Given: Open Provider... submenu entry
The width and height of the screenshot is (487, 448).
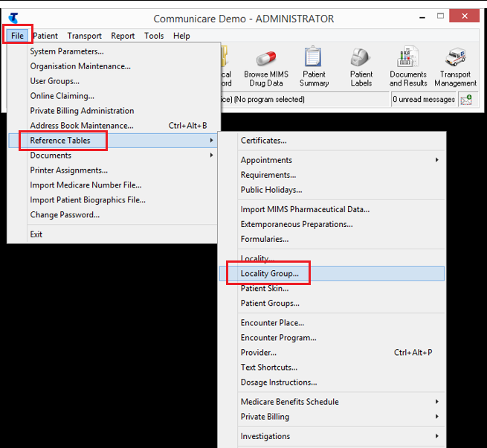Looking at the screenshot, I should (x=332, y=353).
